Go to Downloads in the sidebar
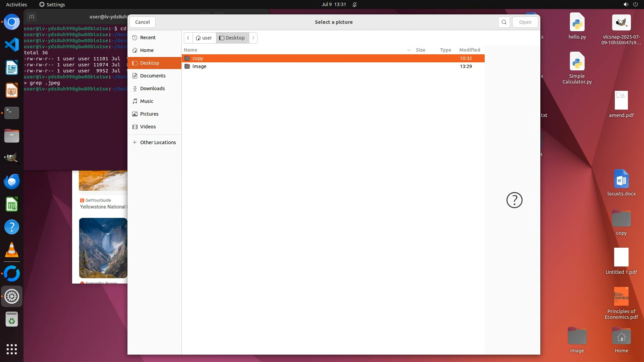The image size is (644, 362). (152, 88)
